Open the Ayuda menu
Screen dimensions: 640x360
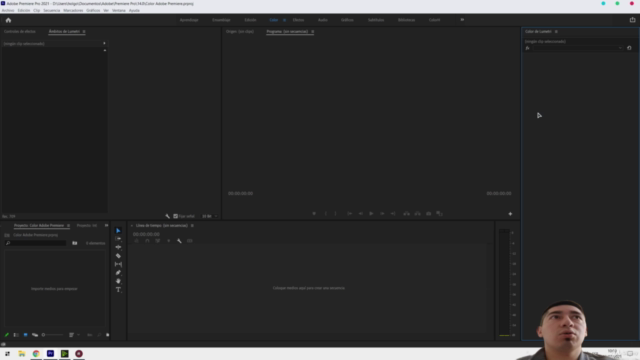tap(134, 11)
